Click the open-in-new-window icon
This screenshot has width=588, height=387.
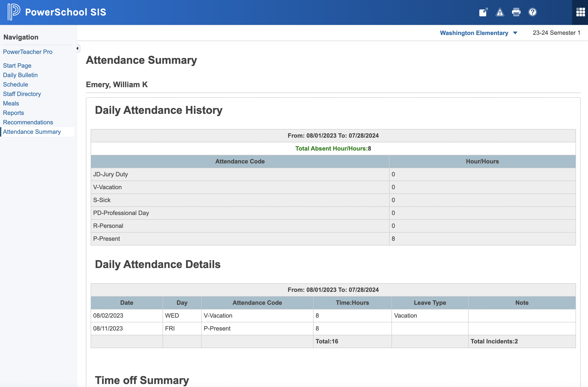(x=483, y=12)
